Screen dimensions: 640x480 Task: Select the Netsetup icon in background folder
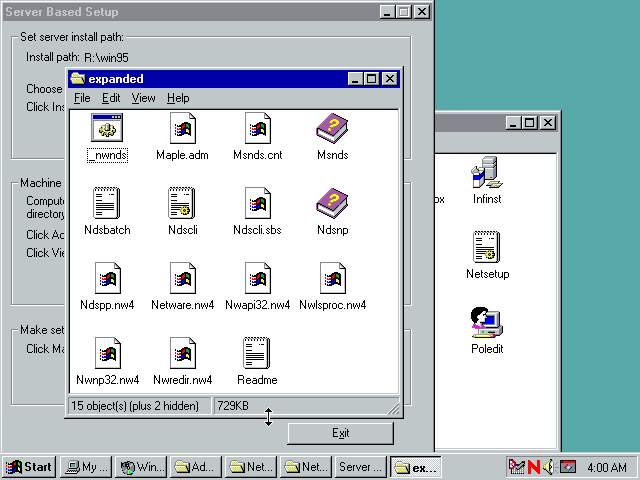[x=487, y=247]
